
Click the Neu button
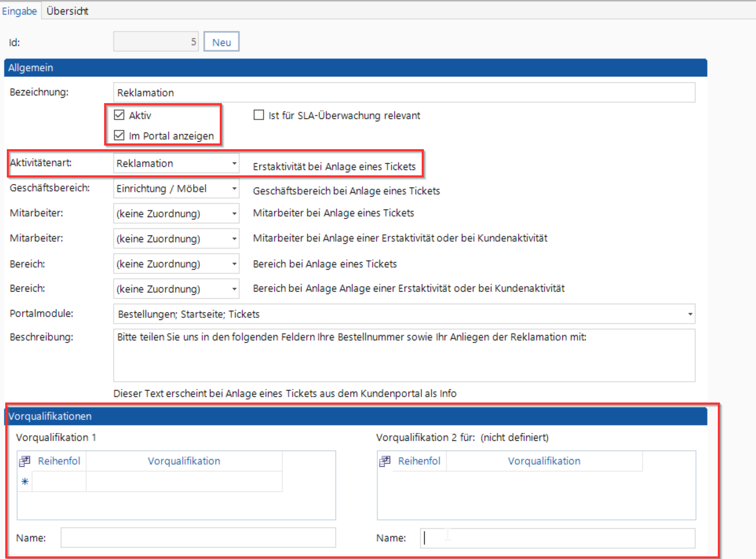tap(221, 42)
